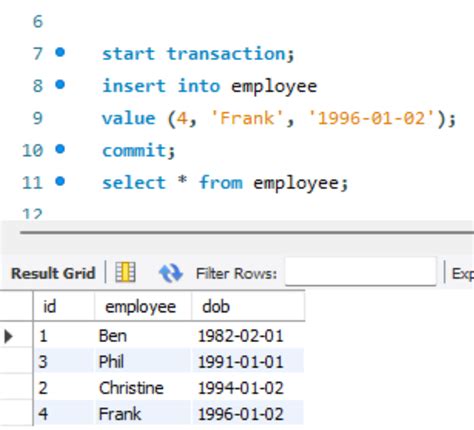Click the cell containing Christine

[x=143, y=388]
